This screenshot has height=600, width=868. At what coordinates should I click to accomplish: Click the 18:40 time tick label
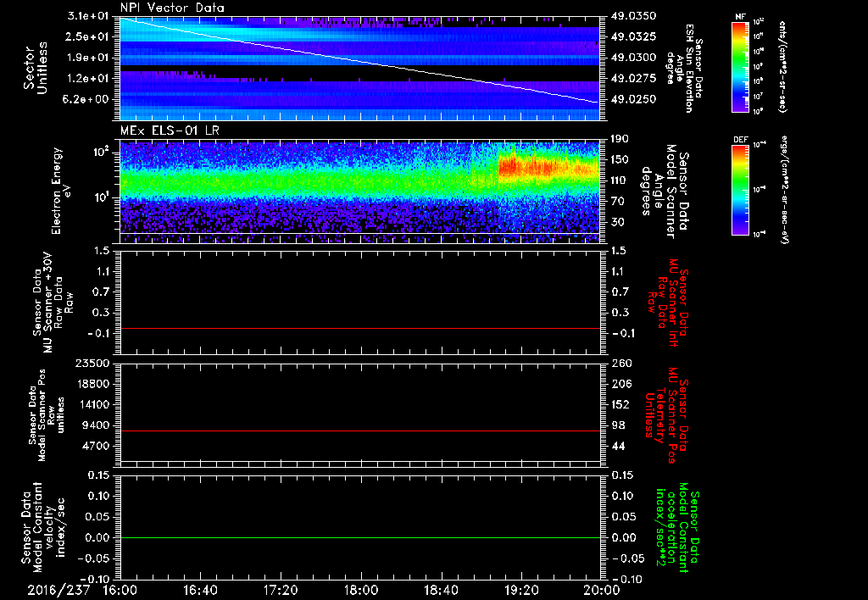(x=441, y=590)
